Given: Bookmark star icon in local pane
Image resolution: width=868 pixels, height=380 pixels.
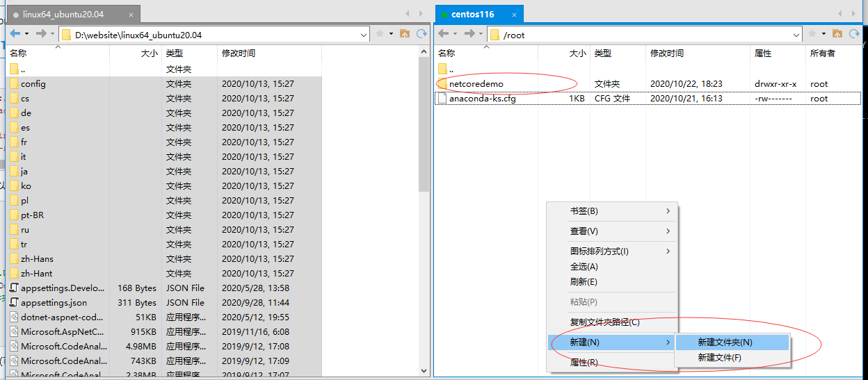Looking at the screenshot, I should (x=380, y=33).
